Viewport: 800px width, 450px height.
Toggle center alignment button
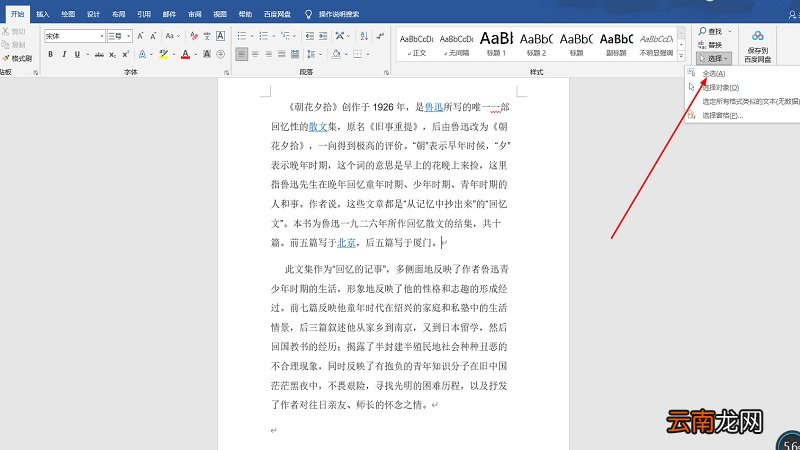[255, 54]
